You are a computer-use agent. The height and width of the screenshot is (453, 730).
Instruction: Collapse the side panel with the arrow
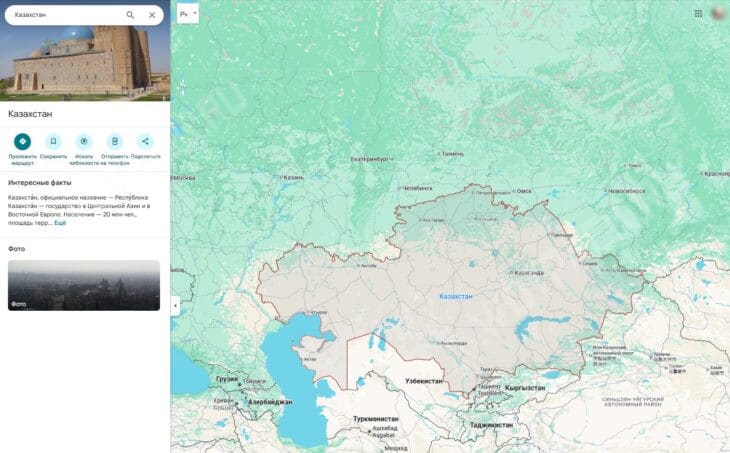point(175,306)
